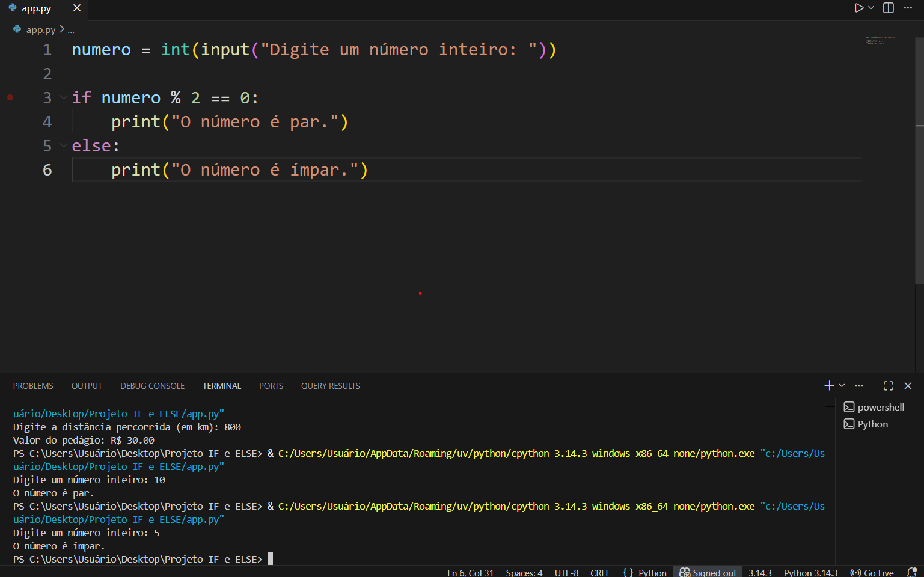Change indentation via Spaces: 4

point(524,572)
